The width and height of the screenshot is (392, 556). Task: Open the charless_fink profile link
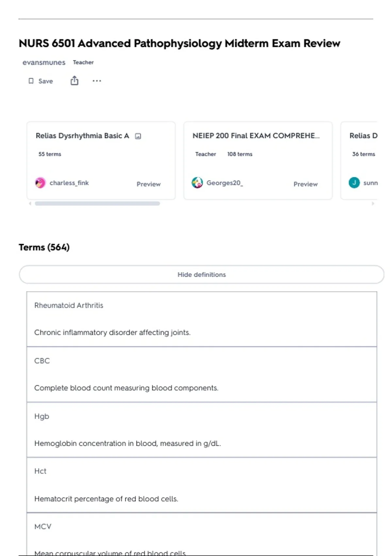coord(69,183)
